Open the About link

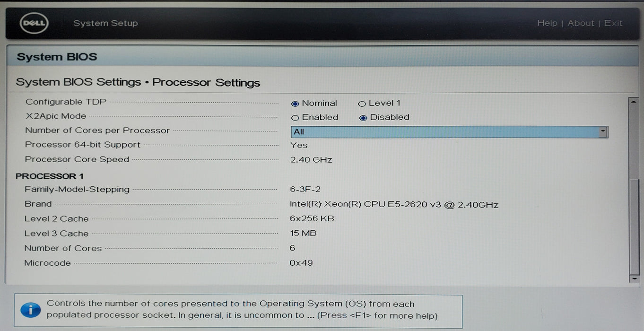[x=581, y=23]
